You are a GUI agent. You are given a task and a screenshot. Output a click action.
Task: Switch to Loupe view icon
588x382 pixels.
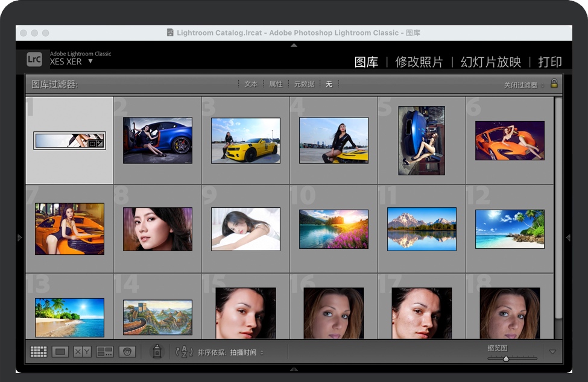(x=60, y=352)
